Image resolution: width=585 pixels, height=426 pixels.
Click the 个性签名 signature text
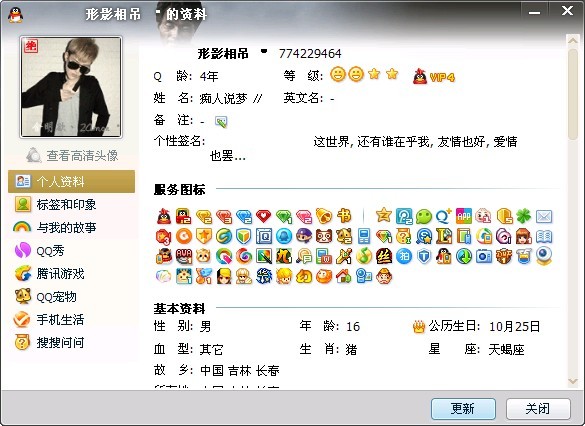364,148
